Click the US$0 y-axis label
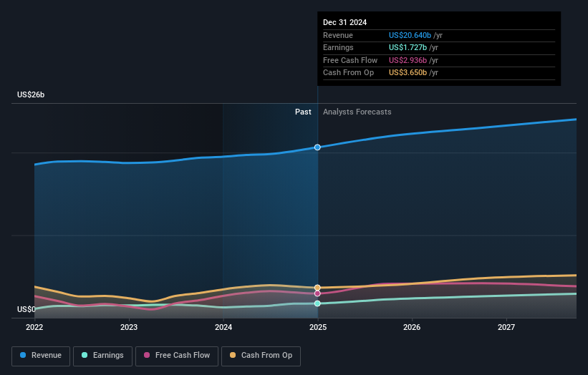588x375 pixels. click(26, 309)
